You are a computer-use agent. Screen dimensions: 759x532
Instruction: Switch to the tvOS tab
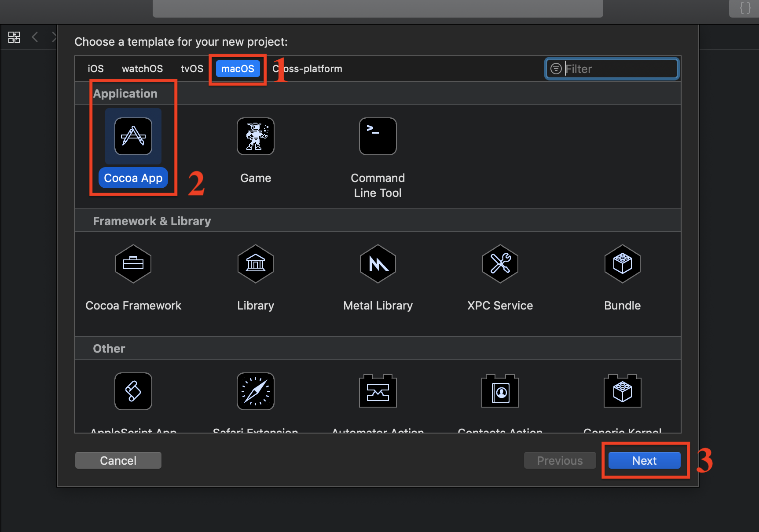192,69
